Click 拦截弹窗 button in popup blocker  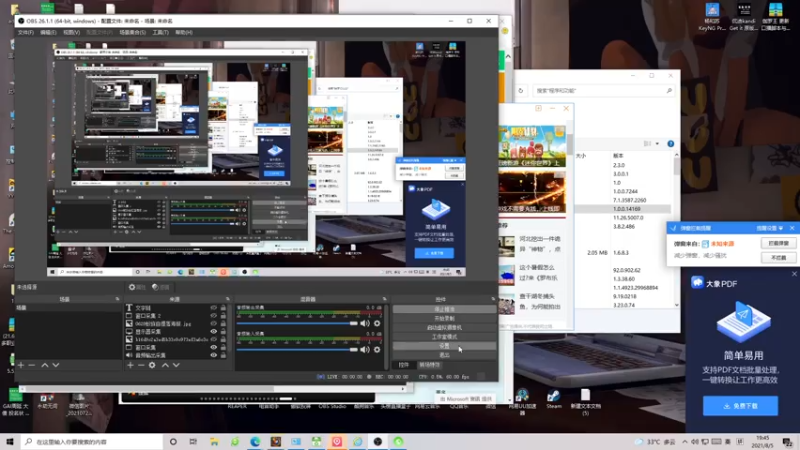pyautogui.click(x=779, y=243)
